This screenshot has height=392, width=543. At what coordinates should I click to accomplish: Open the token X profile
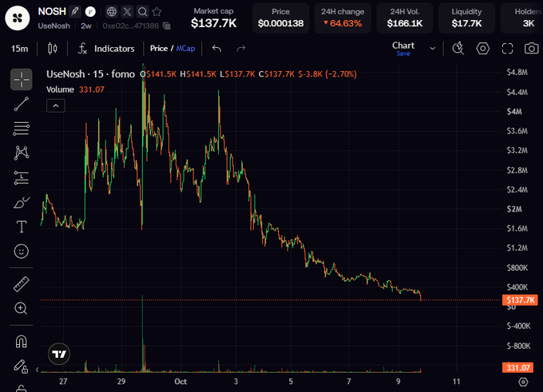click(127, 12)
